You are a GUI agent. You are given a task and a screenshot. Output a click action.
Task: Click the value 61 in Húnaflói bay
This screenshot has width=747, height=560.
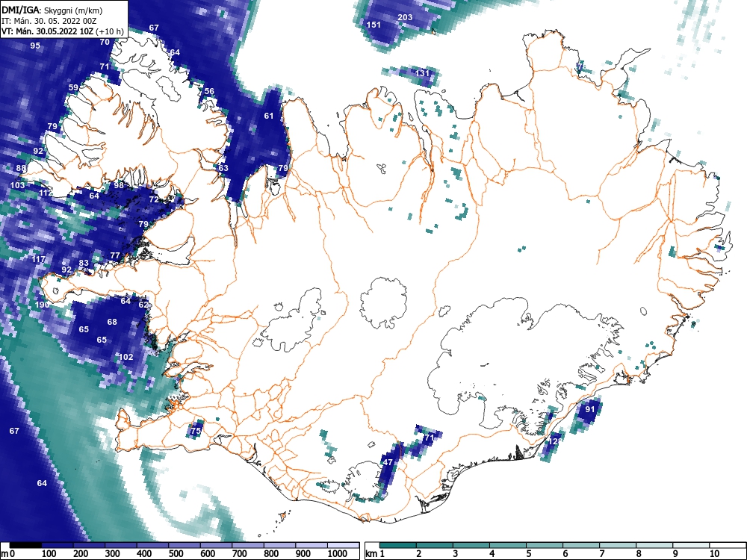pos(269,115)
